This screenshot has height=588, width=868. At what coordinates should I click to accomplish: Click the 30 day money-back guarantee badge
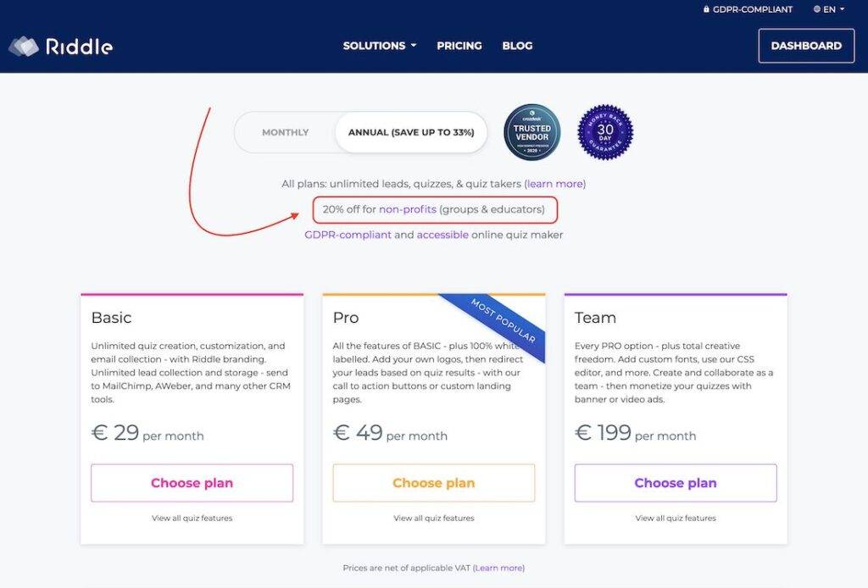point(605,132)
